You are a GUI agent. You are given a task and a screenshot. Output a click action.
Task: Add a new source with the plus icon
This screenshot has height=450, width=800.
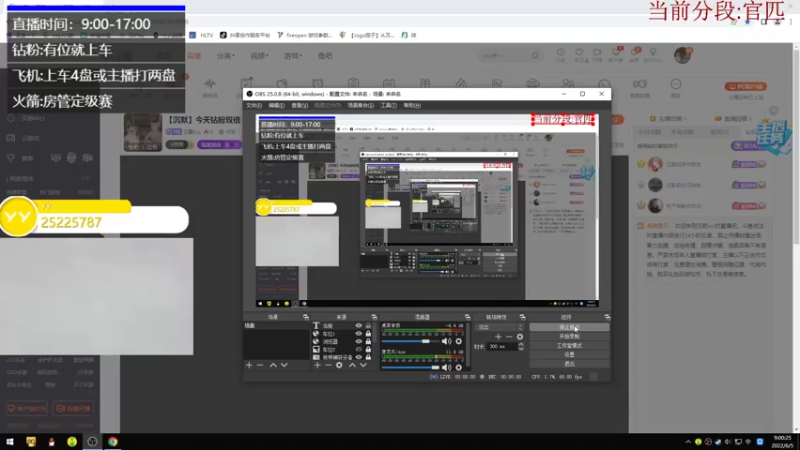coord(317,365)
